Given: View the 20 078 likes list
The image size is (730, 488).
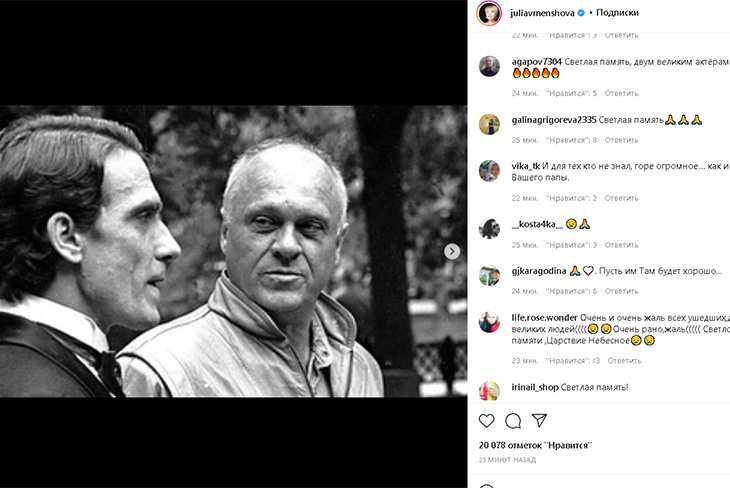Looking at the screenshot, I should [535, 445].
